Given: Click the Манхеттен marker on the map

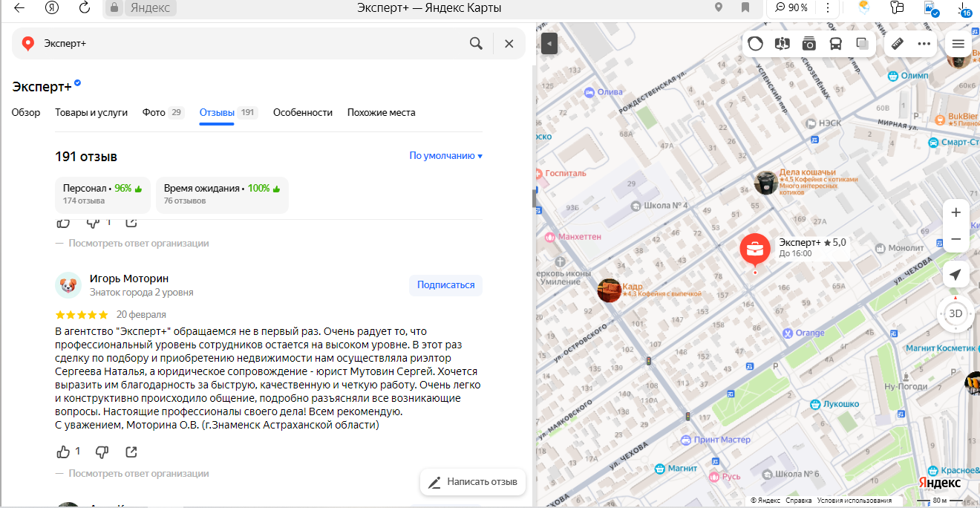Looking at the screenshot, I should 572,237.
